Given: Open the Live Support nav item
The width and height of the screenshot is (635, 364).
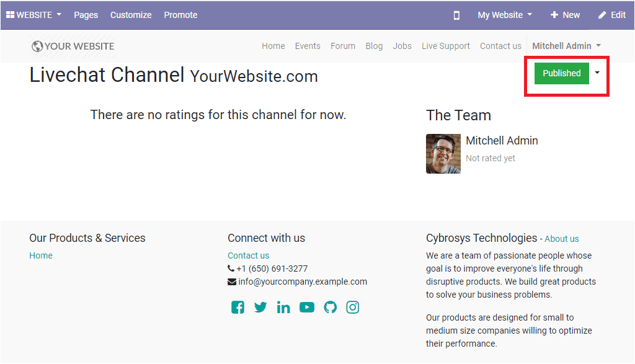Looking at the screenshot, I should coord(445,46).
